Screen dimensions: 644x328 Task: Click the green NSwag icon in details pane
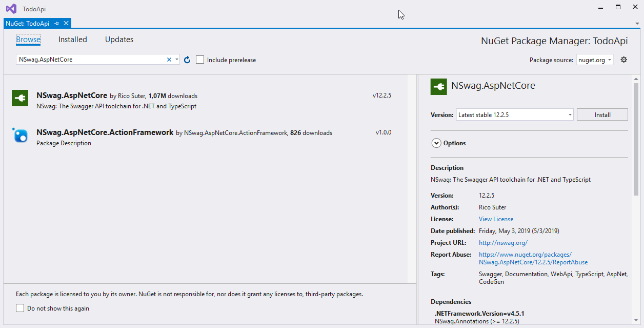click(439, 87)
